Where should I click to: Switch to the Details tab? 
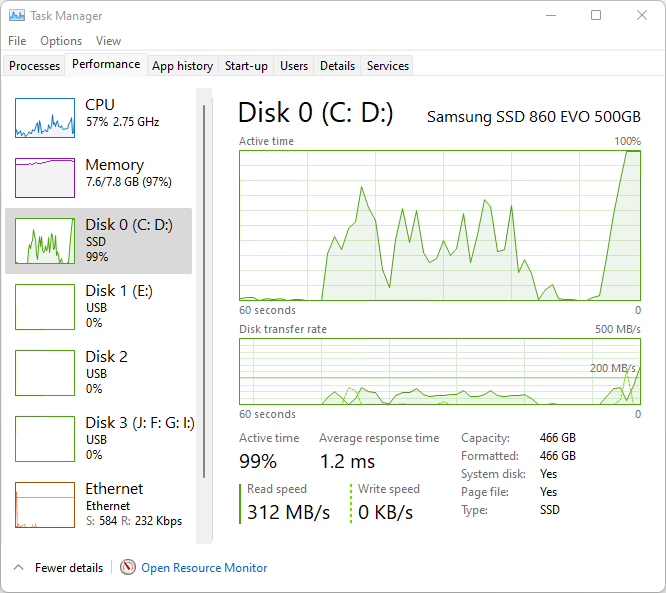click(x=337, y=66)
